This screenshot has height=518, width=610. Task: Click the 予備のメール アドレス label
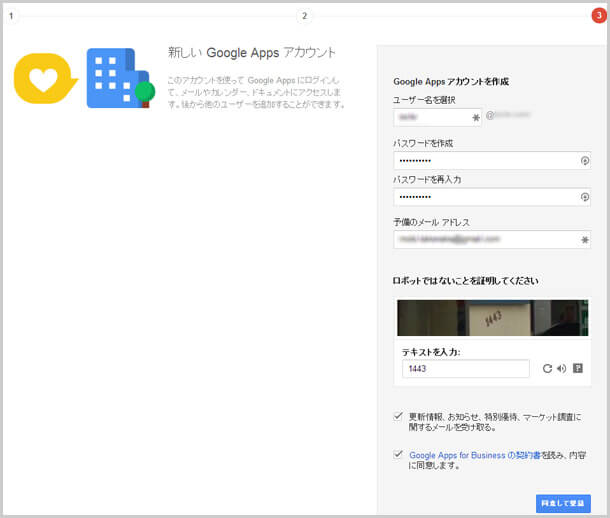click(x=431, y=222)
